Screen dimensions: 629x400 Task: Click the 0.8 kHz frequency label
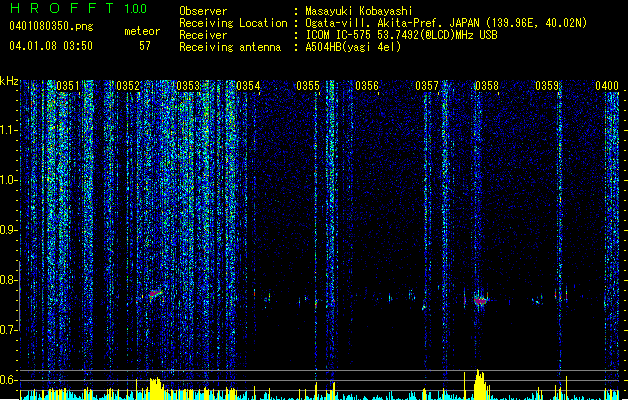coord(8,280)
